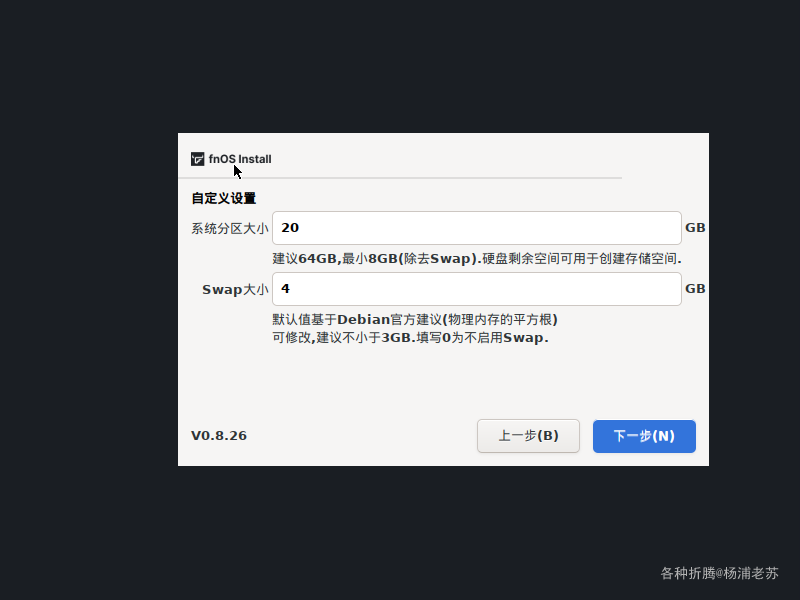Screen dimensions: 800x600
Task: Click the 建议不小于3GB hint line
Action: (410, 338)
